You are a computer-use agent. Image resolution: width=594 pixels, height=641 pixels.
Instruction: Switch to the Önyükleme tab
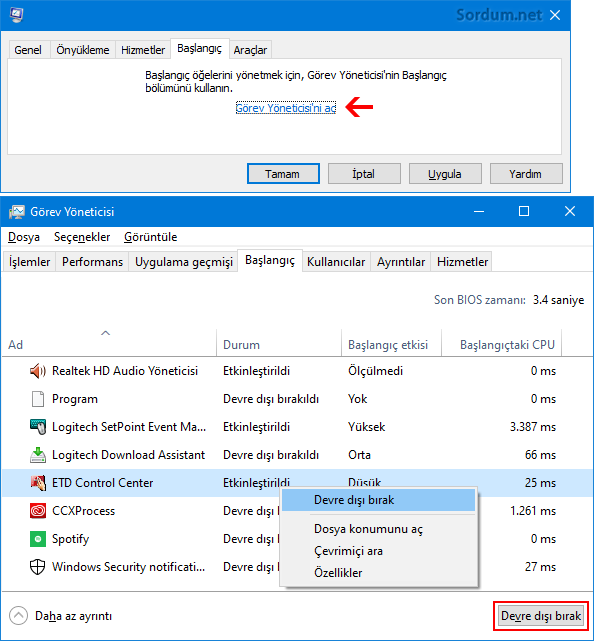pyautogui.click(x=83, y=50)
